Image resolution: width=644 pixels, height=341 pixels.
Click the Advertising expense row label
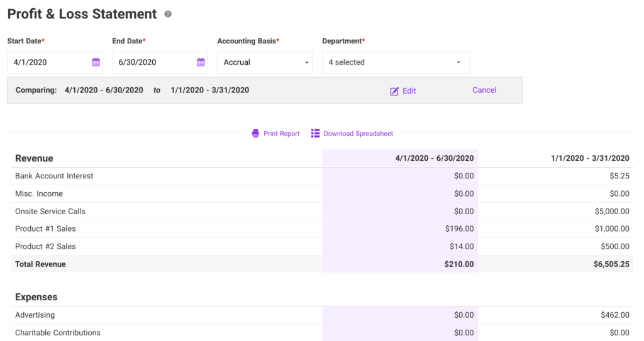tap(35, 315)
